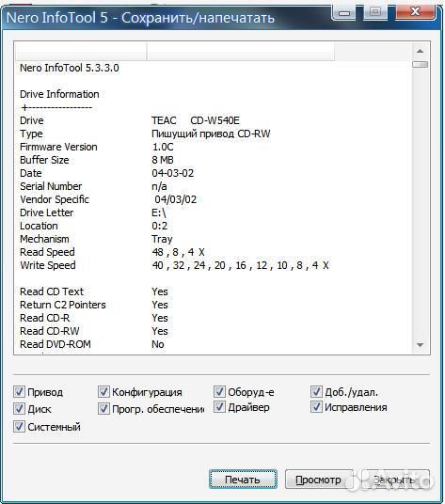Maximize the Nero InfoTool window
This screenshot has width=445, height=504.
374,12
